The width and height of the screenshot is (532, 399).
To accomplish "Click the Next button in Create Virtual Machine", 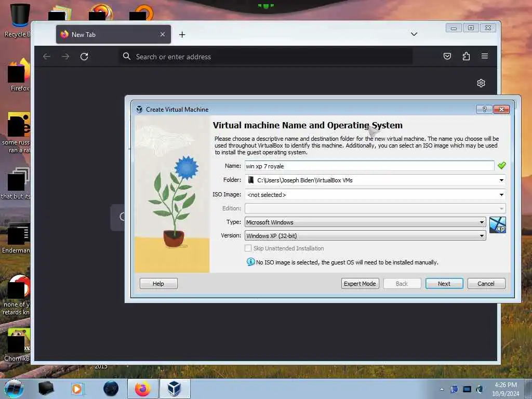I will [444, 283].
